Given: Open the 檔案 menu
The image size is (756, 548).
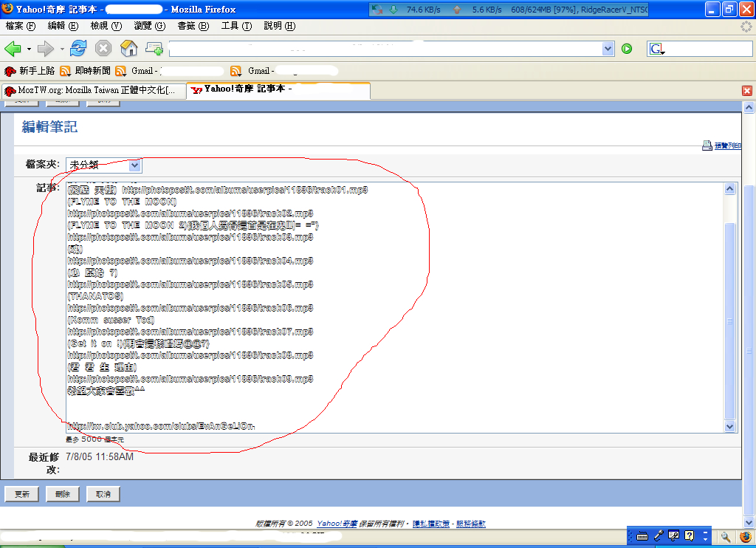Looking at the screenshot, I should [x=21, y=26].
